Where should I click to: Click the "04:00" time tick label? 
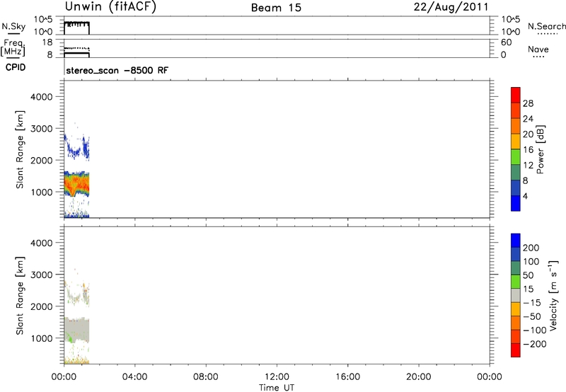pos(134,377)
